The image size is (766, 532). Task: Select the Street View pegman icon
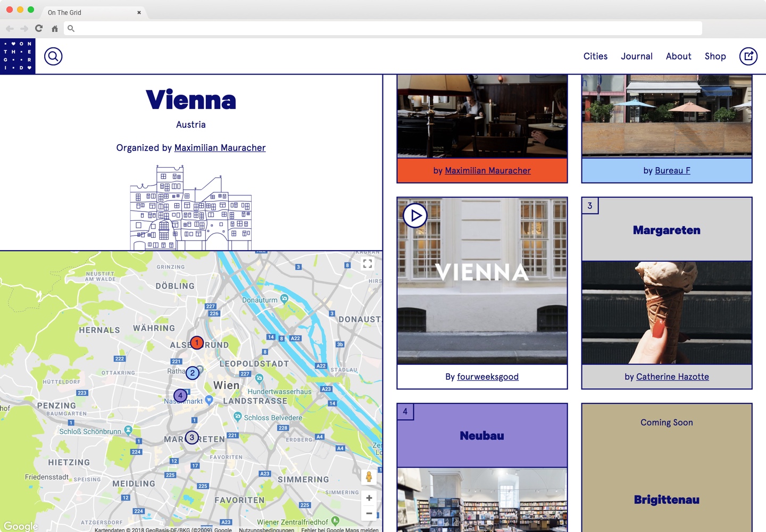pos(369,477)
